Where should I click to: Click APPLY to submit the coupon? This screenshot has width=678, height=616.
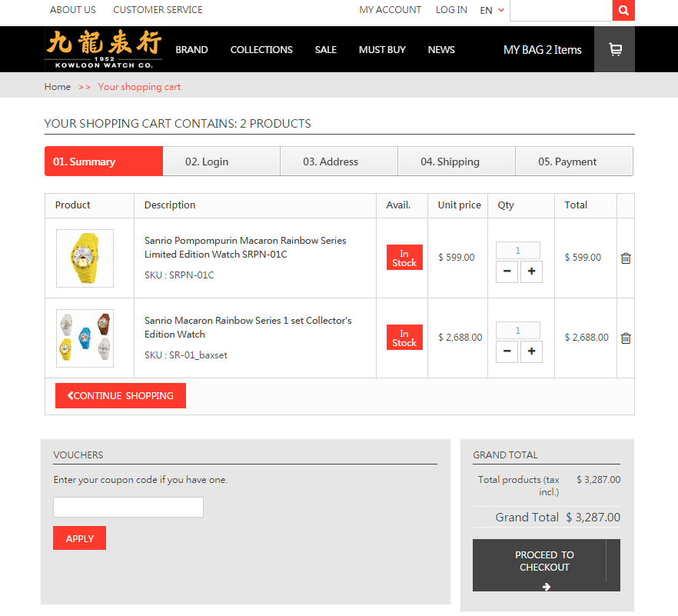pos(80,538)
